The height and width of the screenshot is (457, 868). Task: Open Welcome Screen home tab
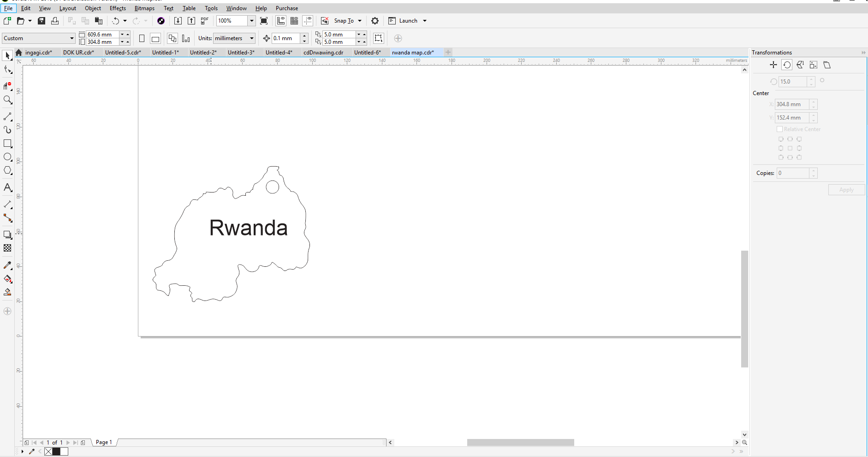tap(18, 53)
